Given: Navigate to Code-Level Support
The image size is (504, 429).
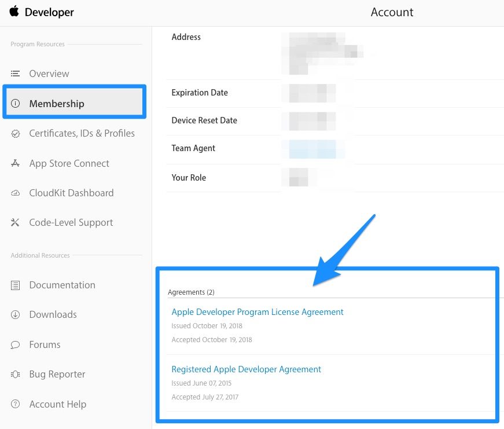Looking at the screenshot, I should pyautogui.click(x=71, y=222).
